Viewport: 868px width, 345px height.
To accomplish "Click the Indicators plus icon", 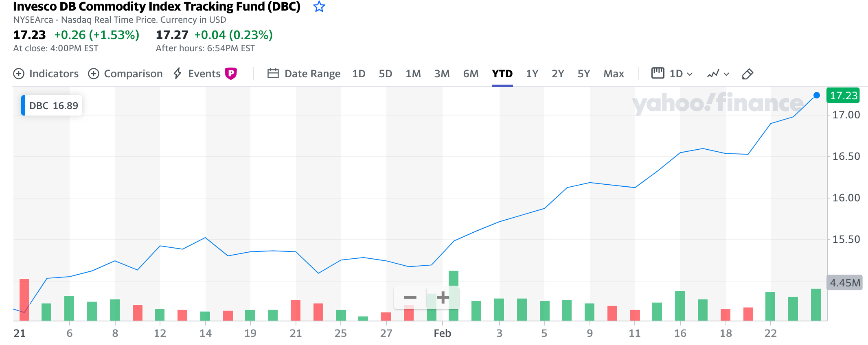I will click(19, 74).
